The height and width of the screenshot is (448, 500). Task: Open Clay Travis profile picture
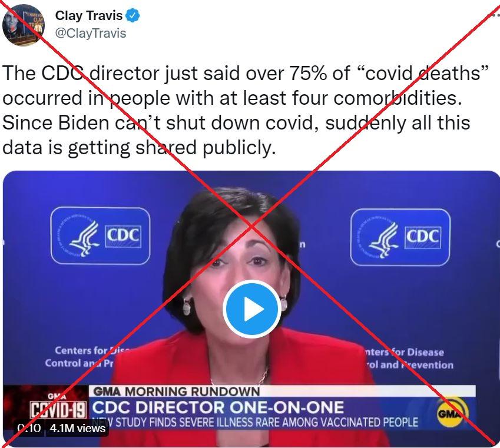(x=24, y=25)
